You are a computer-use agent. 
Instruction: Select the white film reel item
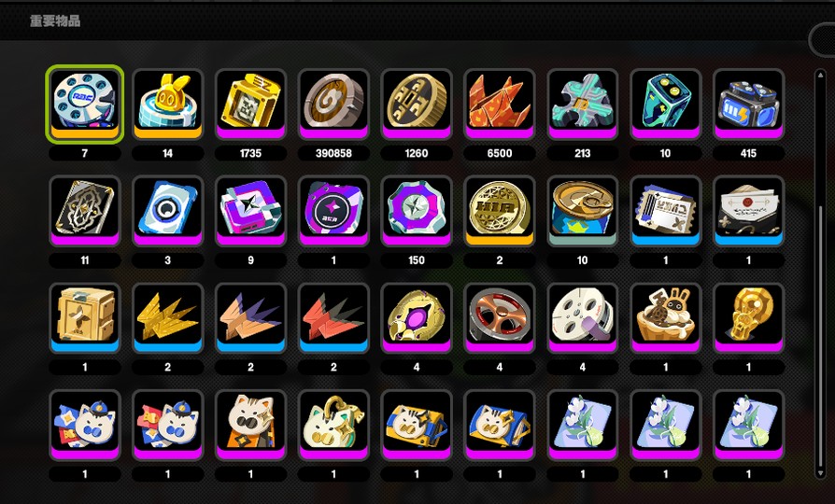tap(583, 318)
